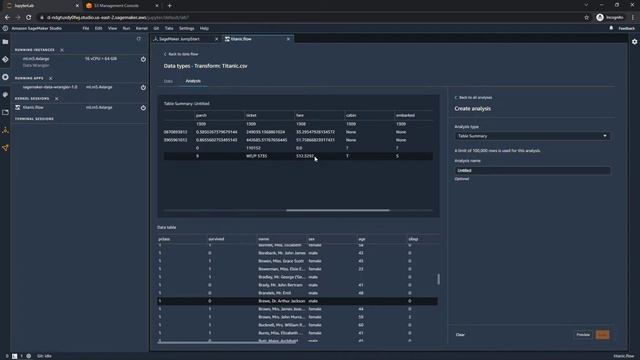The width and height of the screenshot is (640, 360).
Task: Click the Preview button
Action: [x=583, y=335]
